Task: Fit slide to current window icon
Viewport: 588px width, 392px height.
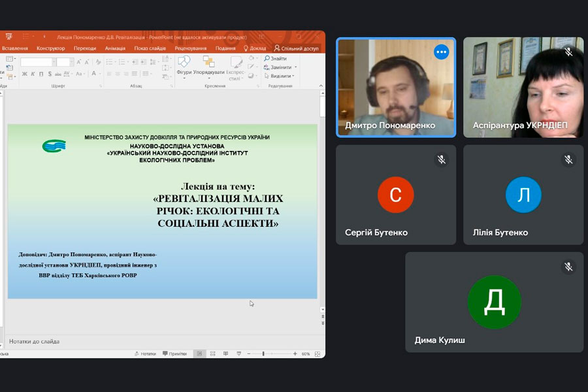Action: pyautogui.click(x=318, y=353)
